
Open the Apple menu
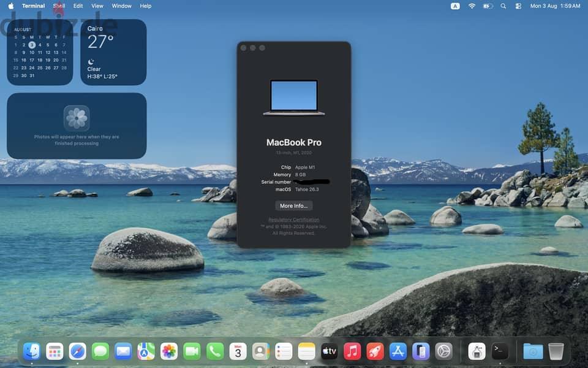(11, 6)
